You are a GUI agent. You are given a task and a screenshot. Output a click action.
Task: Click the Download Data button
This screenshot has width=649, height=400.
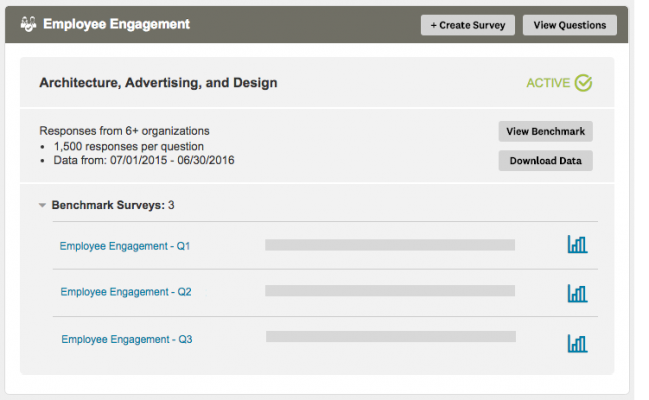pyautogui.click(x=546, y=161)
